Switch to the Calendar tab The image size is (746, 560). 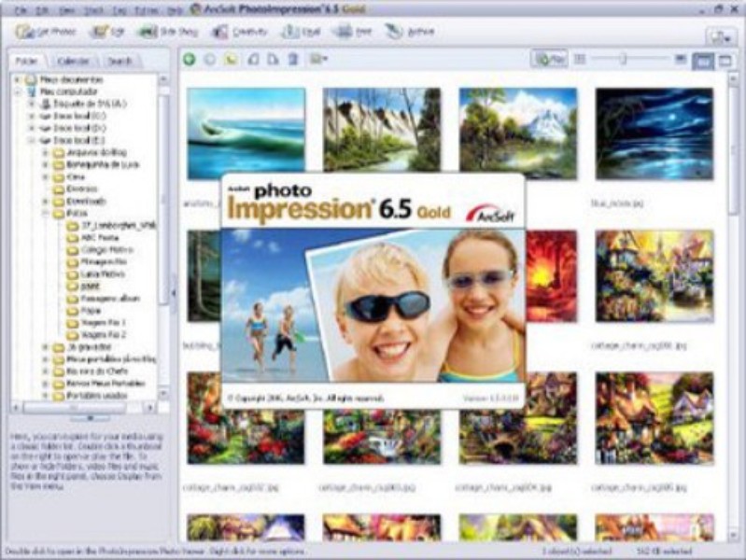coord(73,61)
